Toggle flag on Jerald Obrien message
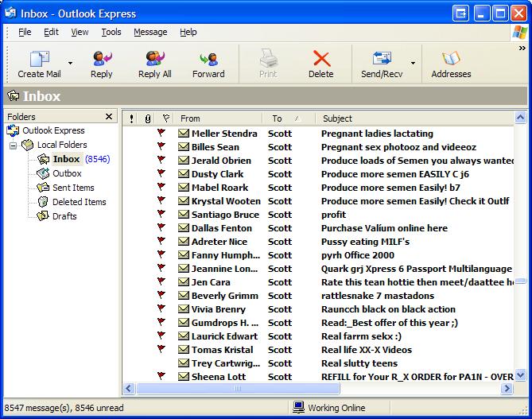This screenshot has width=532, height=419. 161,160
